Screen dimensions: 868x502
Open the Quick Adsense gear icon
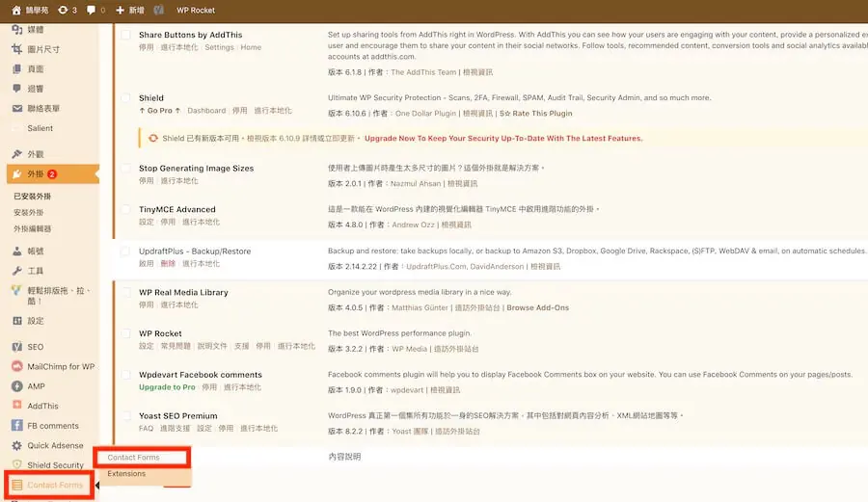17,445
